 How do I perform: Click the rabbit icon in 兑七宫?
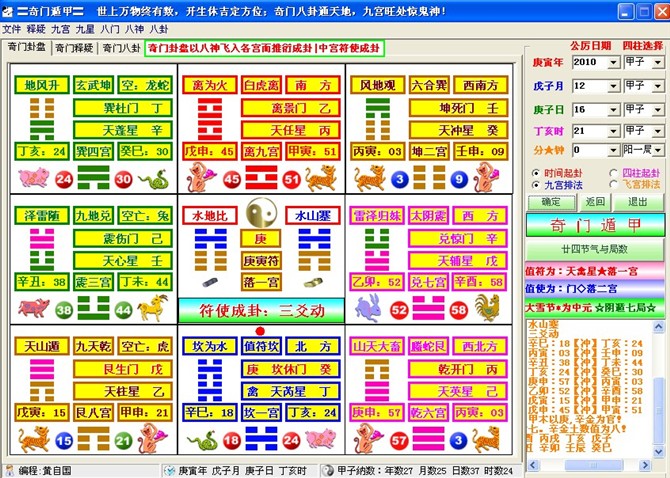click(370, 308)
